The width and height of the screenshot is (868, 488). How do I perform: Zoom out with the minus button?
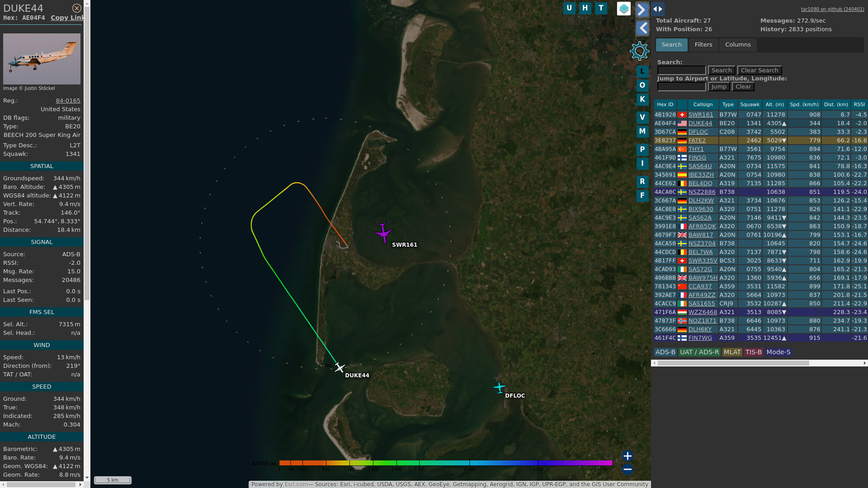pos(627,469)
